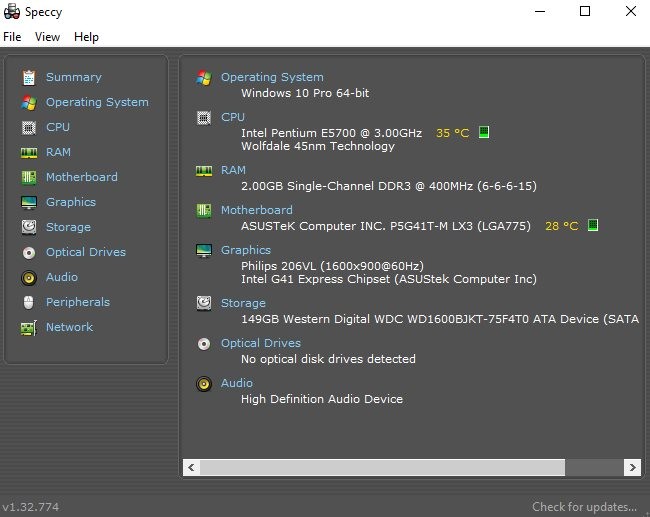
Task: Click the RAM icon in summary panel
Action: pyautogui.click(x=204, y=170)
